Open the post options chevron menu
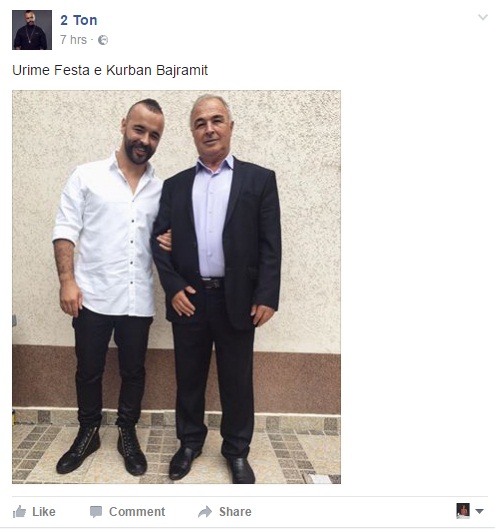Image resolution: width=495 pixels, height=529 pixels. 483,17
